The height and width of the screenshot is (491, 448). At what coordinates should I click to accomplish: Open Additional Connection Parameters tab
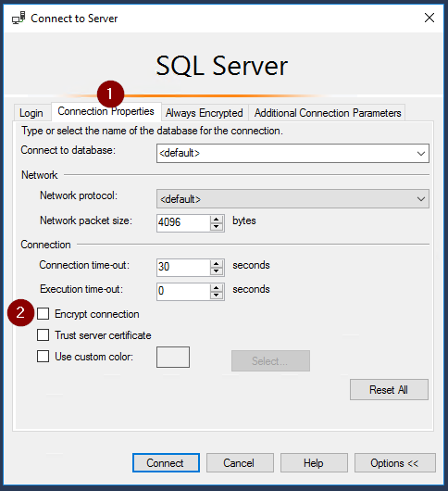tap(328, 113)
